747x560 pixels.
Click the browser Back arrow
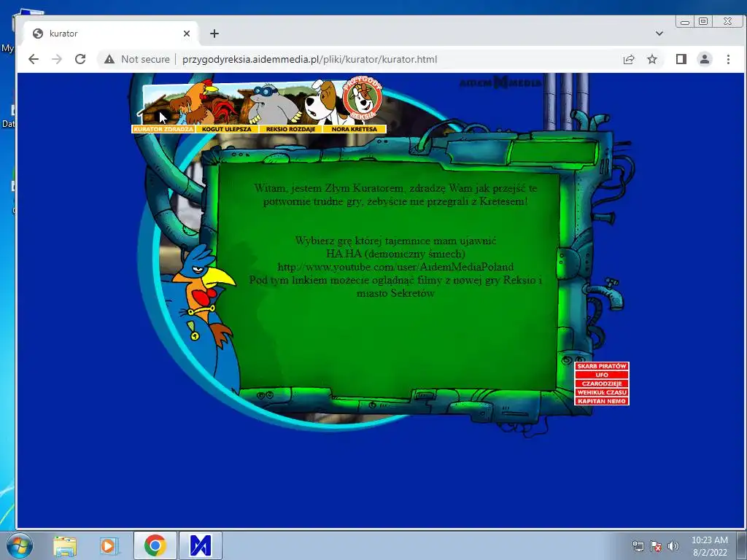[34, 59]
